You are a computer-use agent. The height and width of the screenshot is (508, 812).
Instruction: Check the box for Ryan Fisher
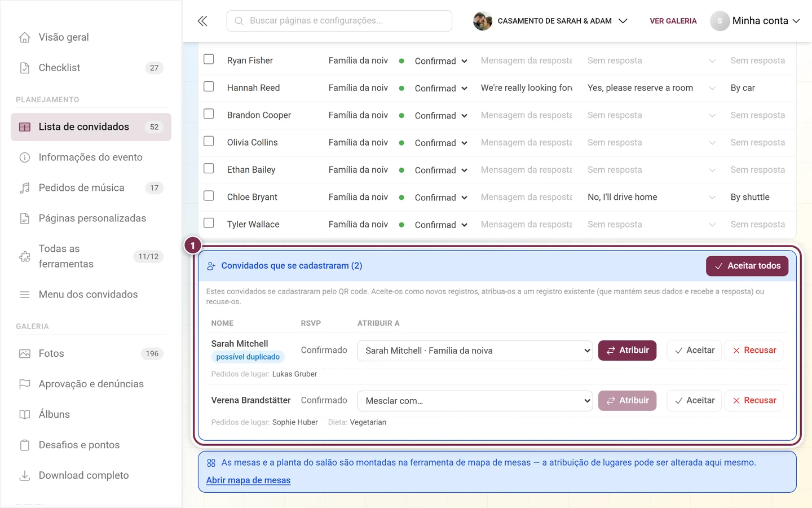[209, 59]
